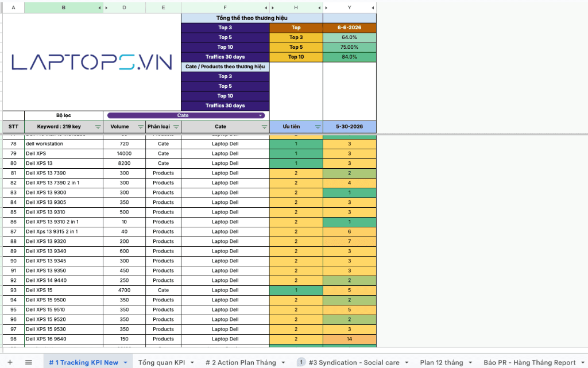
Task: Open filter icon in Keyword header
Action: coord(98,127)
